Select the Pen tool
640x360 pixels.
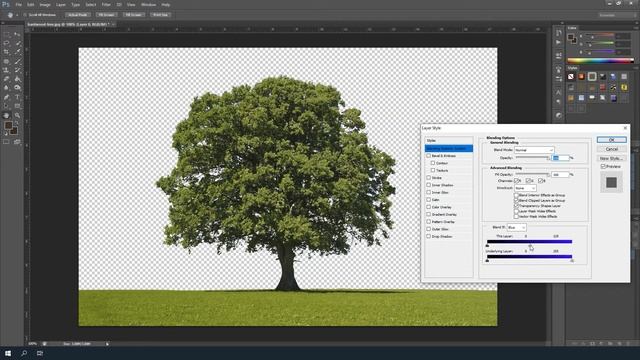pyautogui.click(x=7, y=97)
